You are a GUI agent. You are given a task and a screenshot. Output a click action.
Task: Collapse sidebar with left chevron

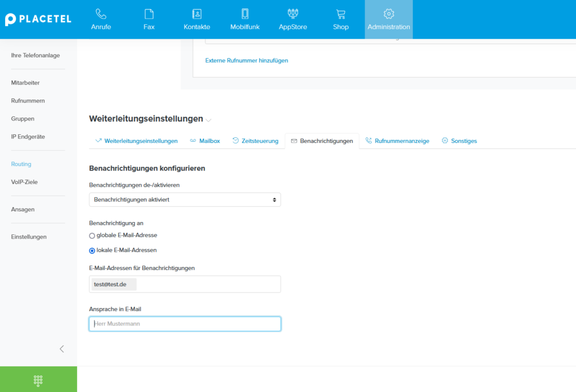62,349
